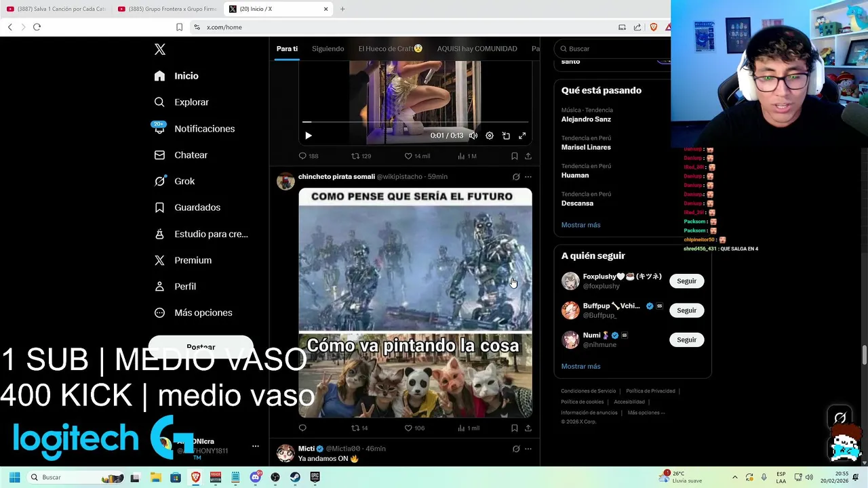Click the X logo in the sidebar
The width and height of the screenshot is (868, 488).
(159, 49)
